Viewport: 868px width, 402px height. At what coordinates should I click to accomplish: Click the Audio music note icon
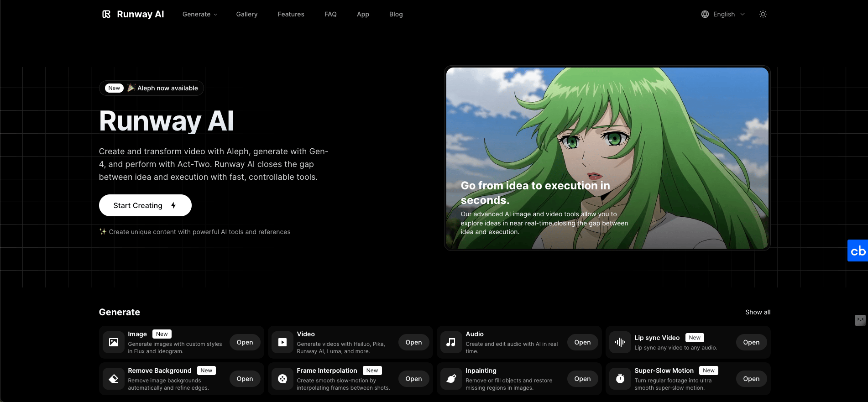click(451, 342)
